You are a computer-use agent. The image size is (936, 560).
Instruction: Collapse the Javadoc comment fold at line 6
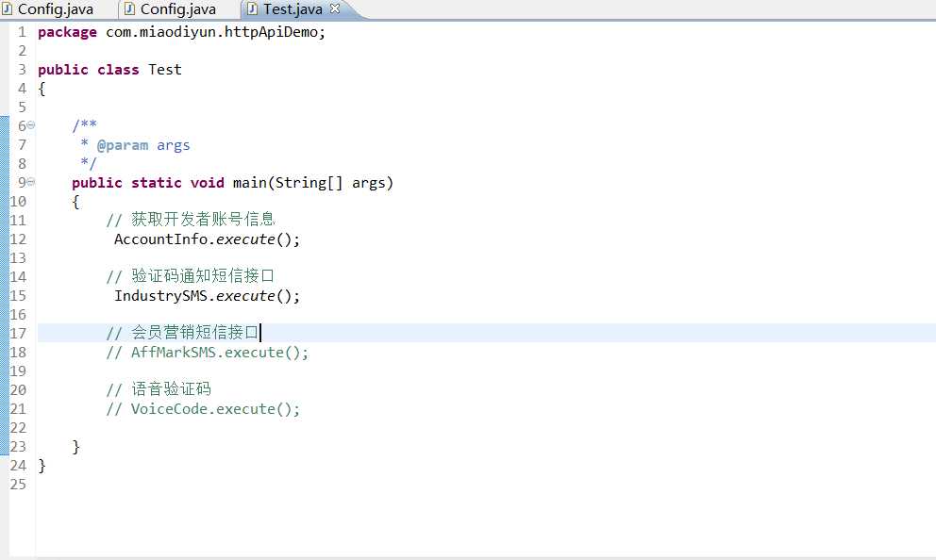click(x=30, y=124)
